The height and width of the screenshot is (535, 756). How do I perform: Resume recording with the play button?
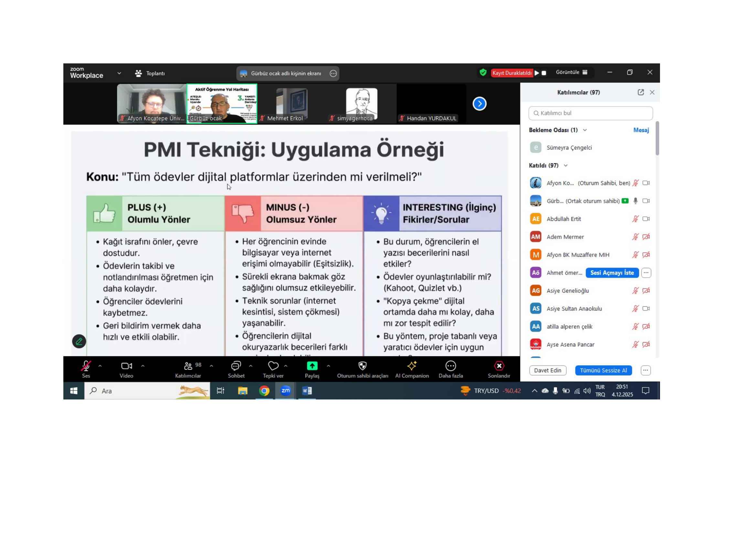pos(537,73)
